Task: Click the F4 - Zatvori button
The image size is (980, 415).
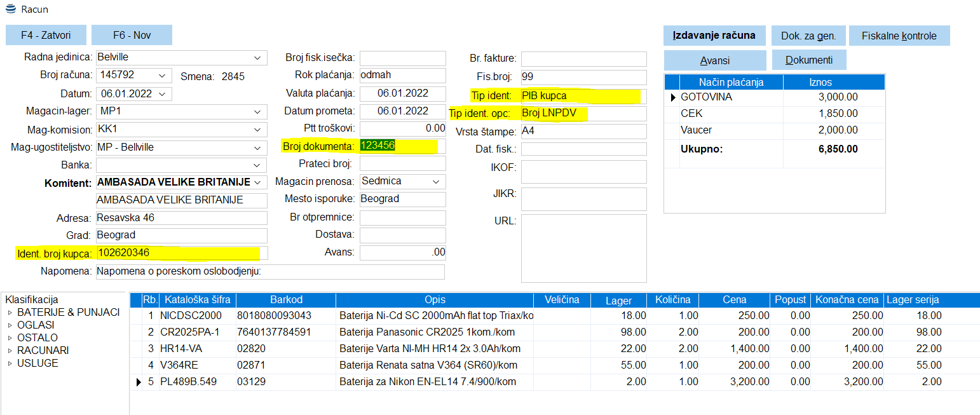Action: click(x=46, y=35)
